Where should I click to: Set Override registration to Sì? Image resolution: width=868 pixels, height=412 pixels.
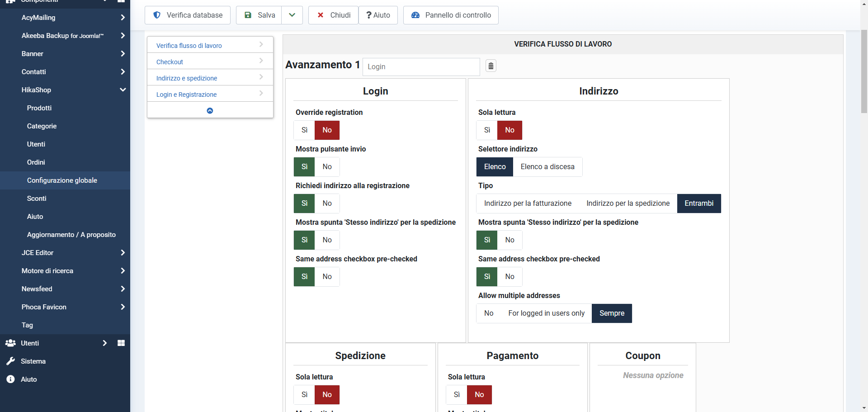coord(304,130)
